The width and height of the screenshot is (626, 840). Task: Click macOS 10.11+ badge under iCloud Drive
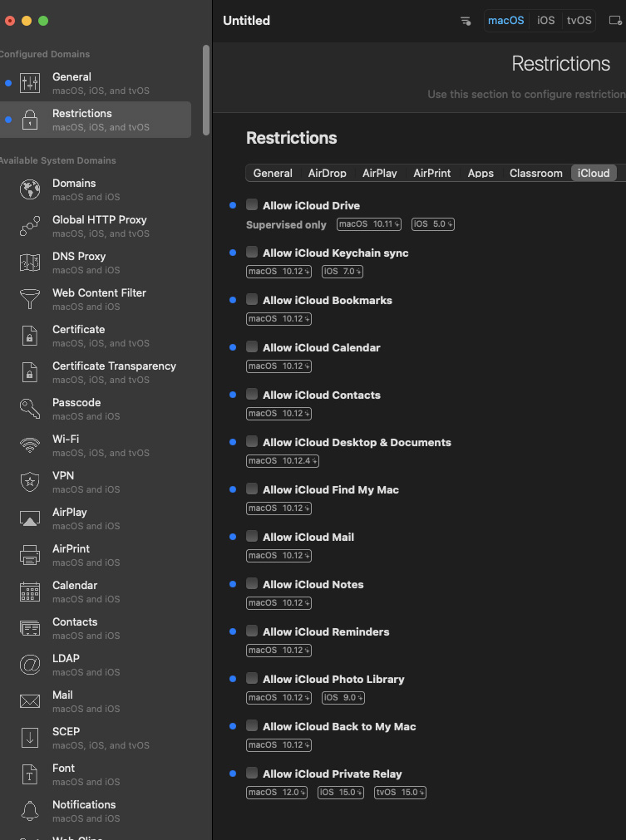tap(369, 224)
